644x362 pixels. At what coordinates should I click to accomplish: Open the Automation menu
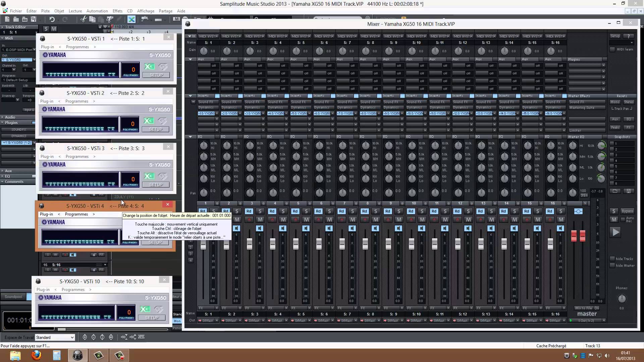97,11
